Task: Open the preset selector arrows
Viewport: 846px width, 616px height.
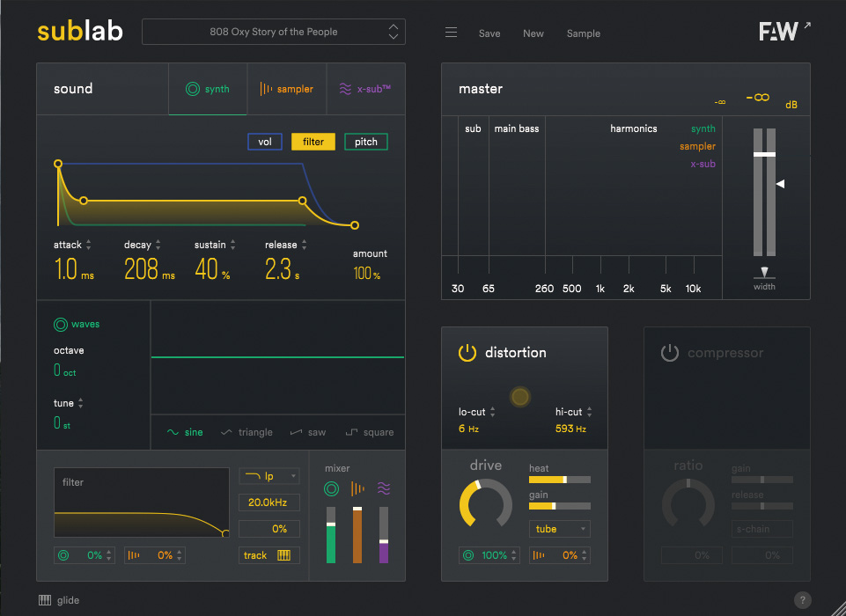Action: [394, 32]
